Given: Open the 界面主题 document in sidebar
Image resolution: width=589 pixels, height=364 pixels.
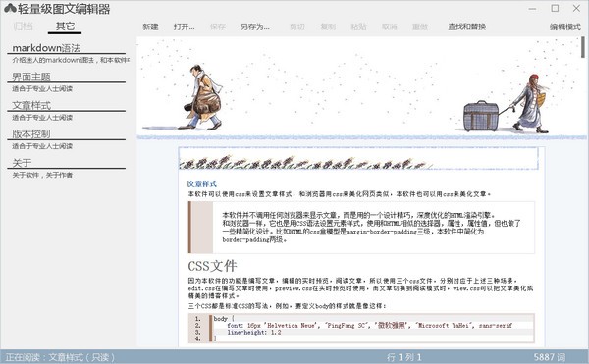Looking at the screenshot, I should (x=31, y=77).
